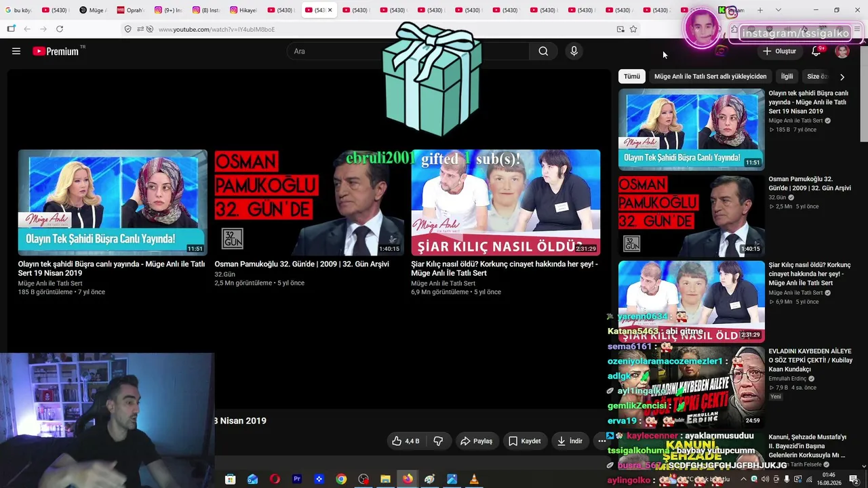Filter by Müge Anlı ile Tatlı Sert uploader chip
Image resolution: width=868 pixels, height=488 pixels.
coord(710,77)
